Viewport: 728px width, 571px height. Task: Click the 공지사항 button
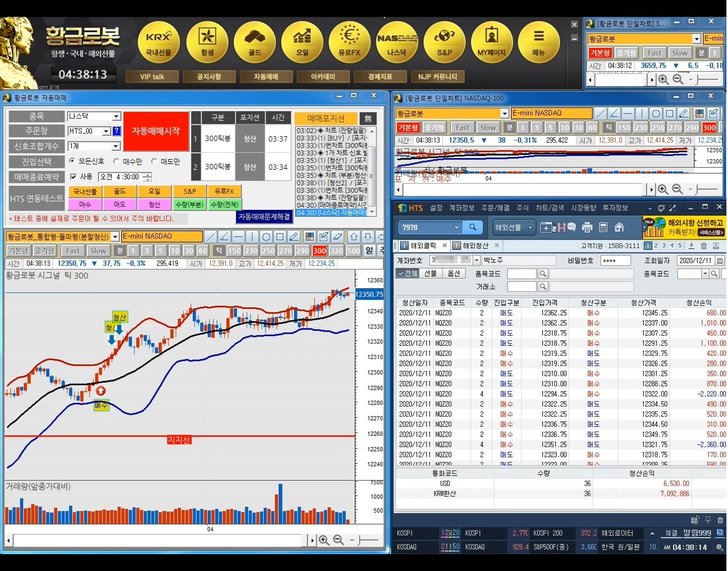coord(209,77)
